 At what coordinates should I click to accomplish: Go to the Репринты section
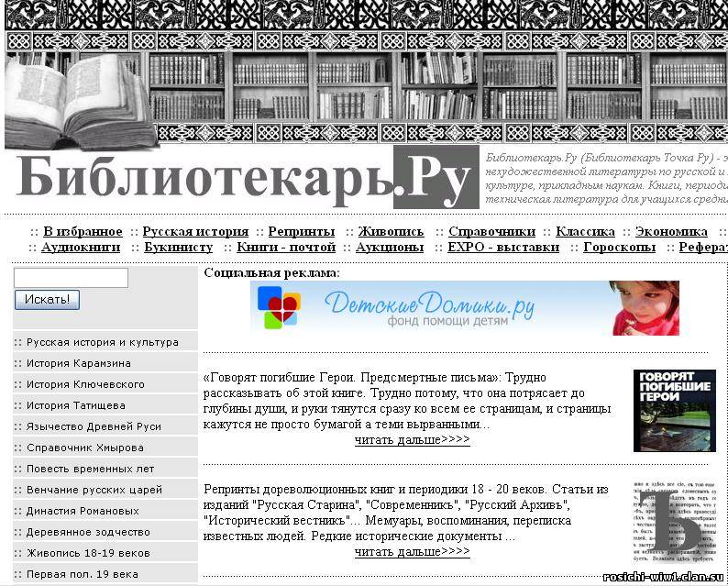302,231
